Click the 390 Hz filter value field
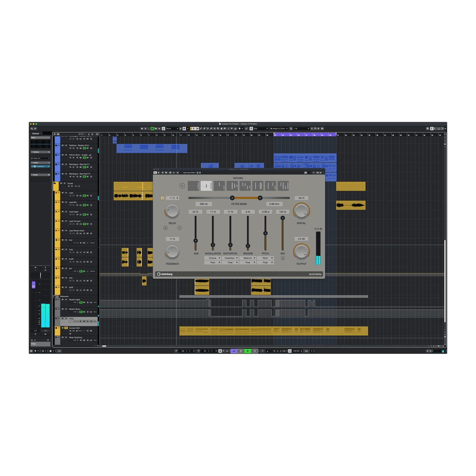 204,204
